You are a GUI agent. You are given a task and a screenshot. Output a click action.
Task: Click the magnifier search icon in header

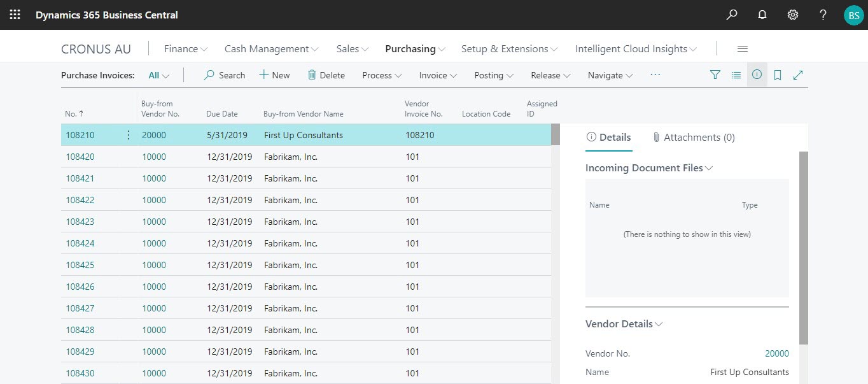click(732, 15)
